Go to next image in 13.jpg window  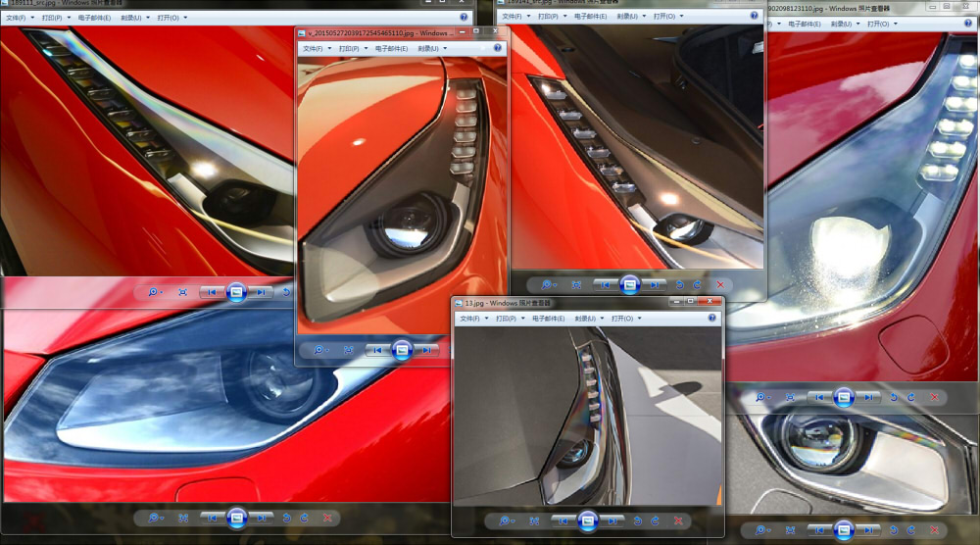(x=612, y=520)
